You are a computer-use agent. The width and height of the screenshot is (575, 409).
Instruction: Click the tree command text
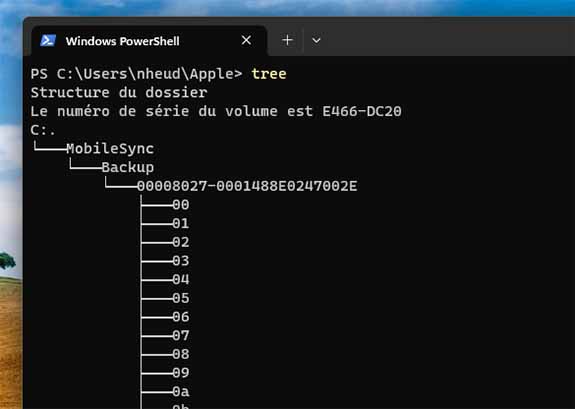click(x=269, y=74)
